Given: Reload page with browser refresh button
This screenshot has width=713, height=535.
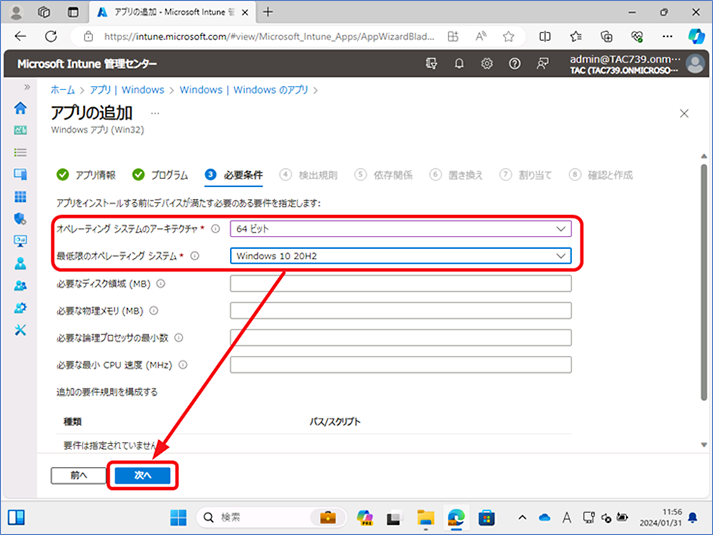Looking at the screenshot, I should pos(51,36).
